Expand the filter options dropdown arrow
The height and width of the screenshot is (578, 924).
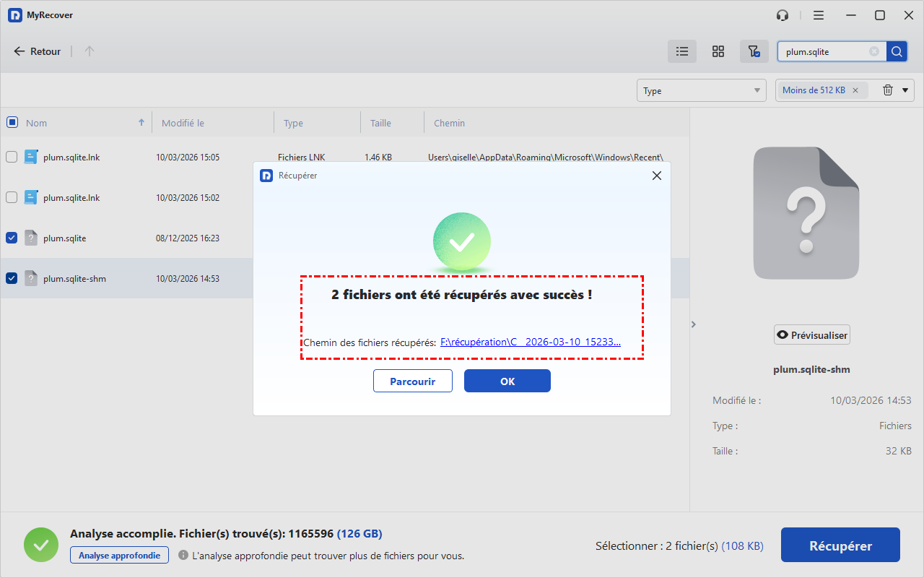(x=905, y=90)
